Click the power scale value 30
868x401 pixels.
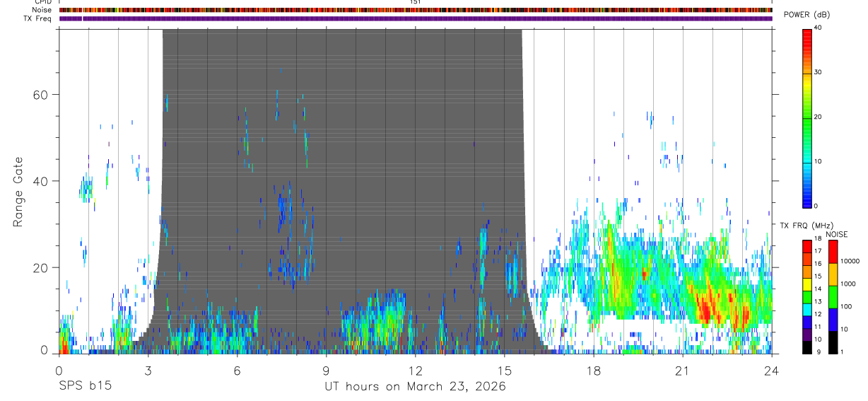point(818,72)
